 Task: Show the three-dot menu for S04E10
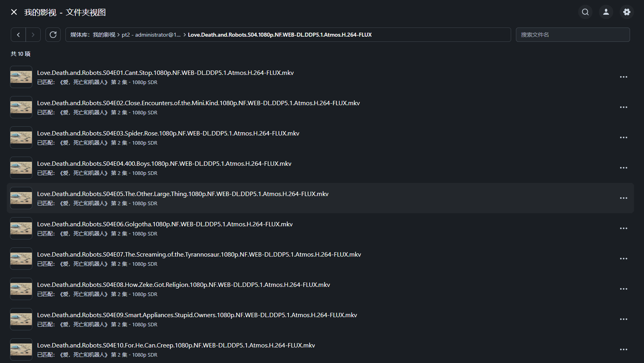point(624,349)
